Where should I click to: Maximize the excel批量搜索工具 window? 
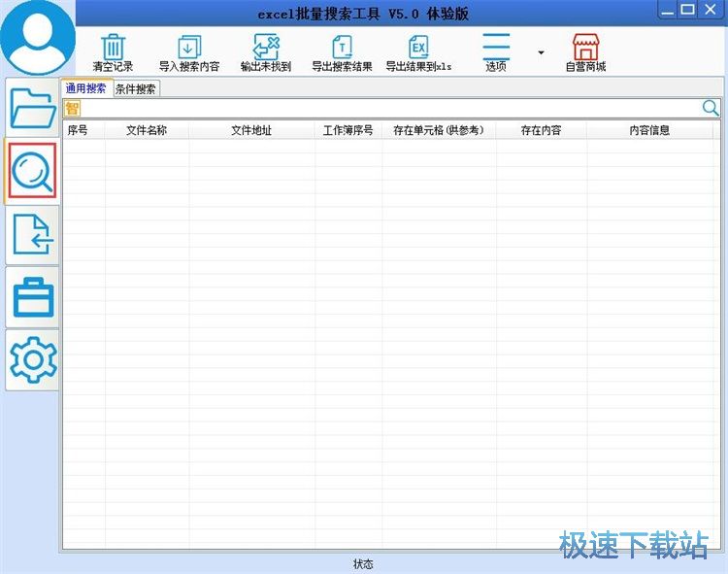[x=688, y=10]
